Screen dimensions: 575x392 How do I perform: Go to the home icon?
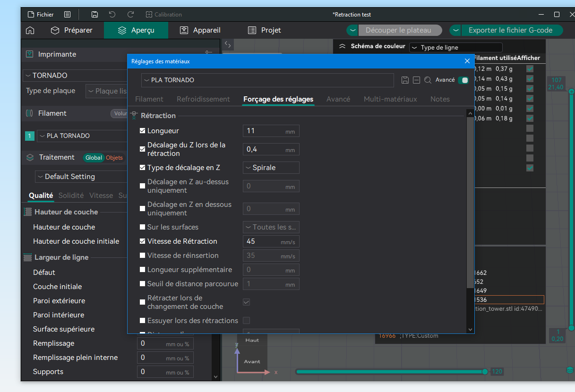tap(30, 30)
